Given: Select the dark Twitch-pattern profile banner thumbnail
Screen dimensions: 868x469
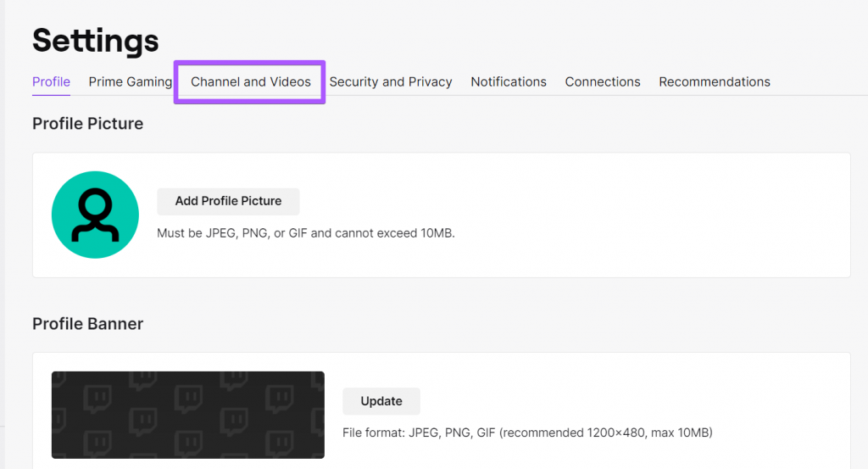Looking at the screenshot, I should [187, 415].
